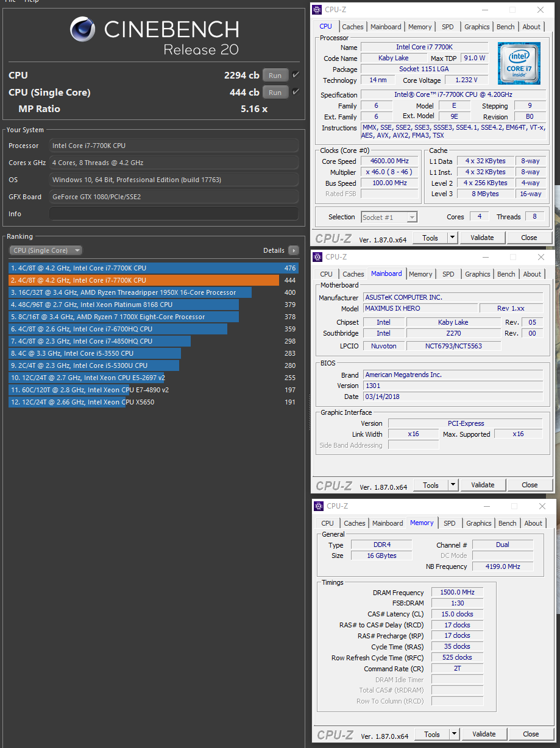Click Validate in the Mainboard CPU-Z window
The width and height of the screenshot is (560, 748).
483,485
